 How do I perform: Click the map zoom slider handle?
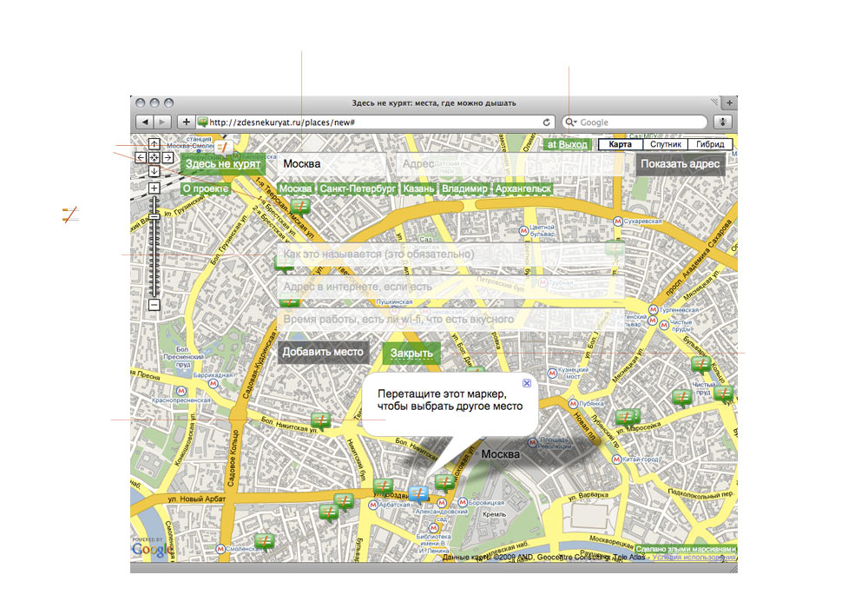(154, 215)
